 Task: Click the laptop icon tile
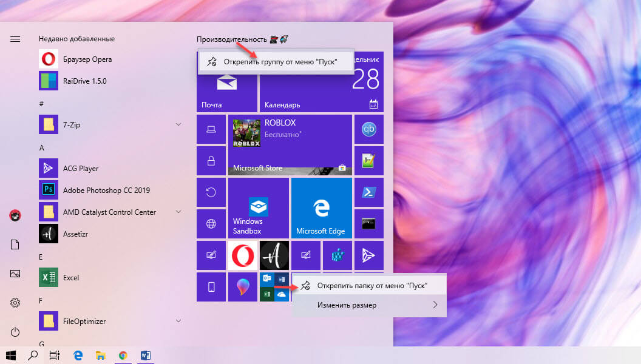(x=211, y=129)
